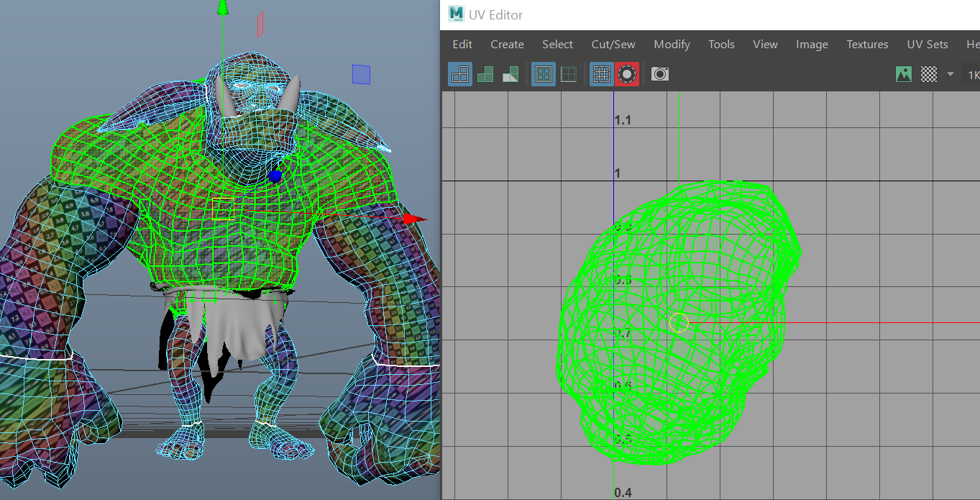Expand the checker options dropdown arrow

tap(951, 74)
